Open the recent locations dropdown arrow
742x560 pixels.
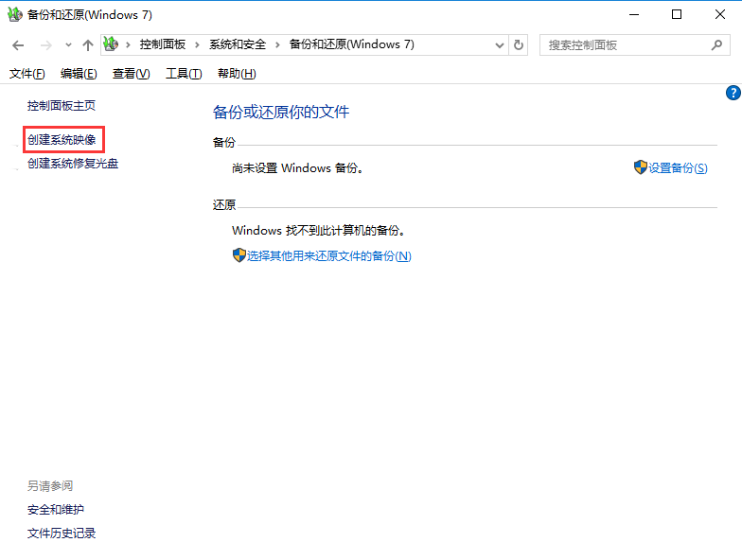(68, 45)
